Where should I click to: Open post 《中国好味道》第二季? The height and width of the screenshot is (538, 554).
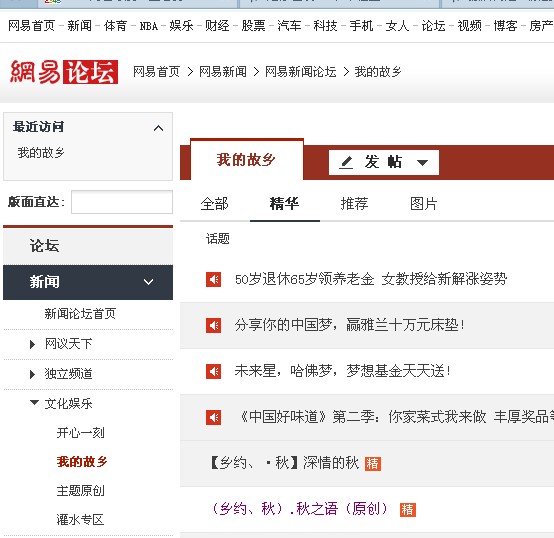396,417
